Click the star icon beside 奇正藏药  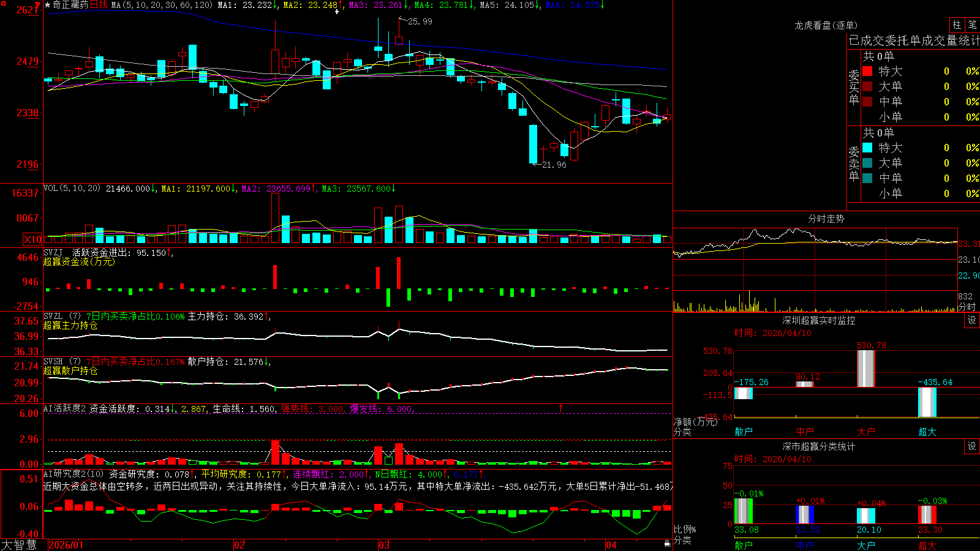click(x=48, y=5)
